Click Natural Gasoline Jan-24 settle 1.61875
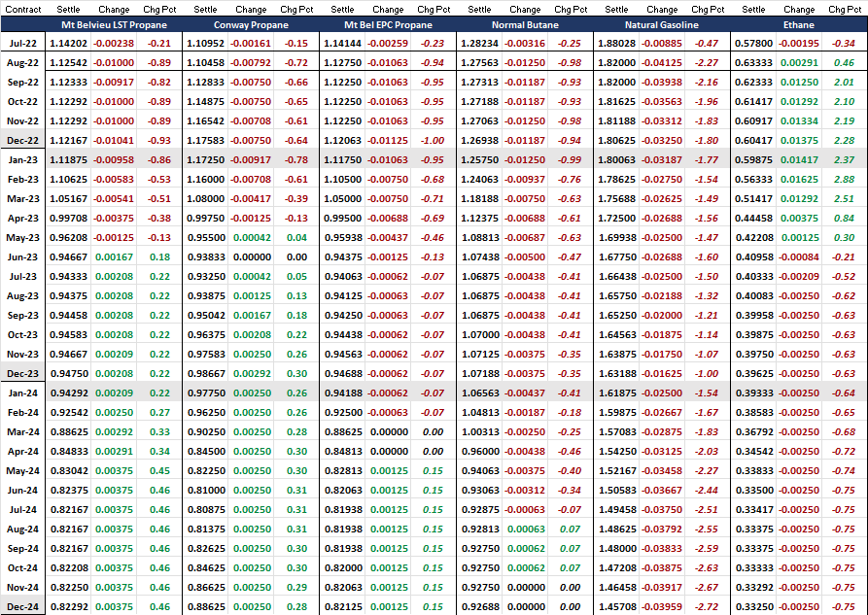868x615 pixels. coord(617,393)
